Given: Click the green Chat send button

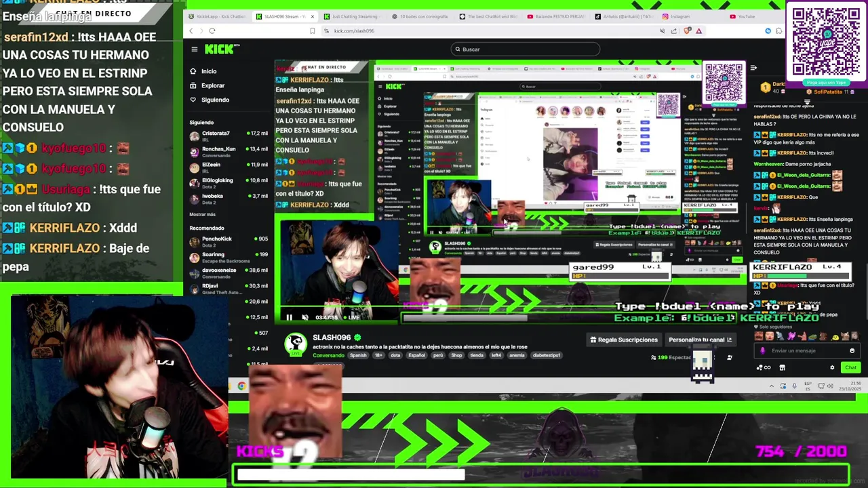Looking at the screenshot, I should point(850,367).
